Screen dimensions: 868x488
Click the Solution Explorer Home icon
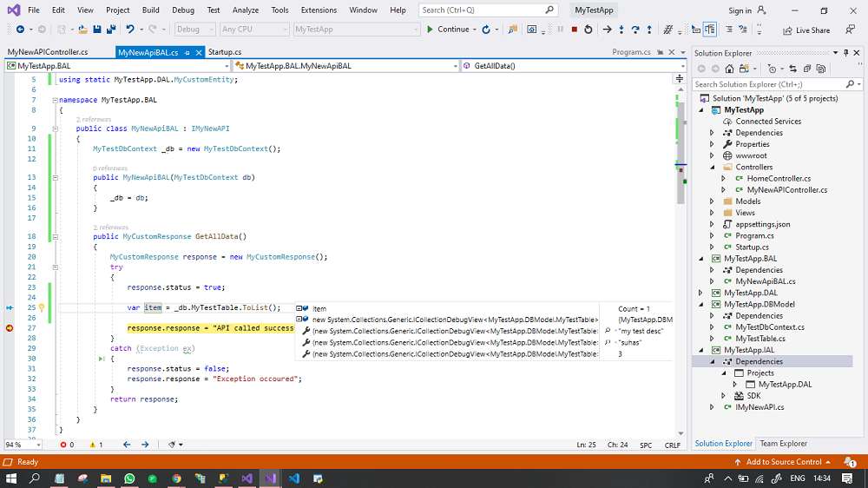click(x=730, y=69)
